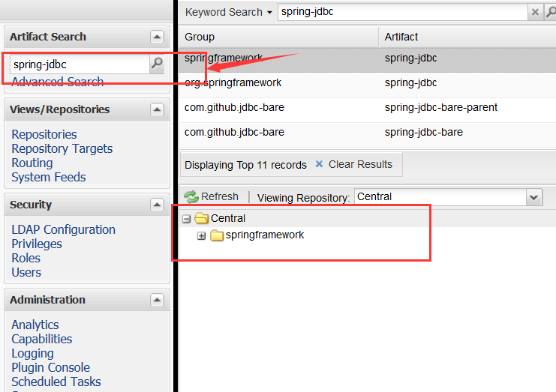Screen dimensions: 556x392
Task: Open LDAP Configuration
Action: (64, 230)
